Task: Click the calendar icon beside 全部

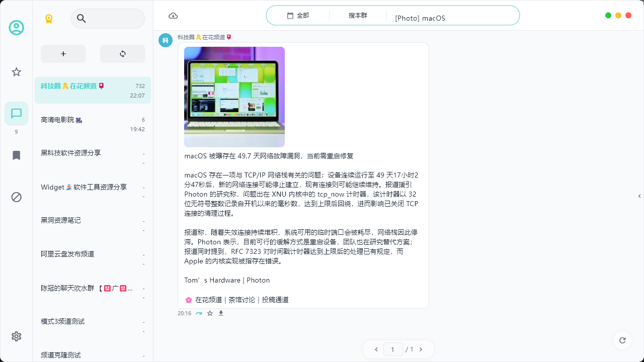Action: (x=290, y=16)
